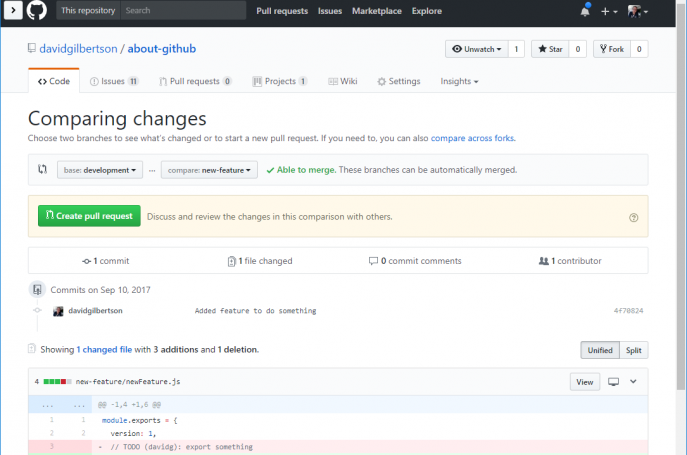Open global Issues nav link
Screen dimensions: 687x455
click(x=330, y=11)
